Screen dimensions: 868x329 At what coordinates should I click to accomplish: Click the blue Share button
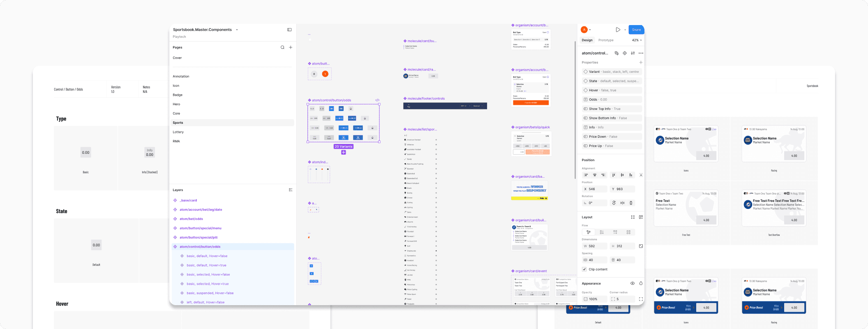pyautogui.click(x=636, y=30)
